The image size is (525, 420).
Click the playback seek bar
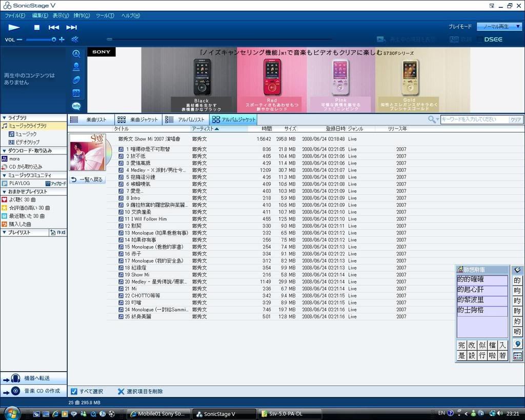point(219,39)
